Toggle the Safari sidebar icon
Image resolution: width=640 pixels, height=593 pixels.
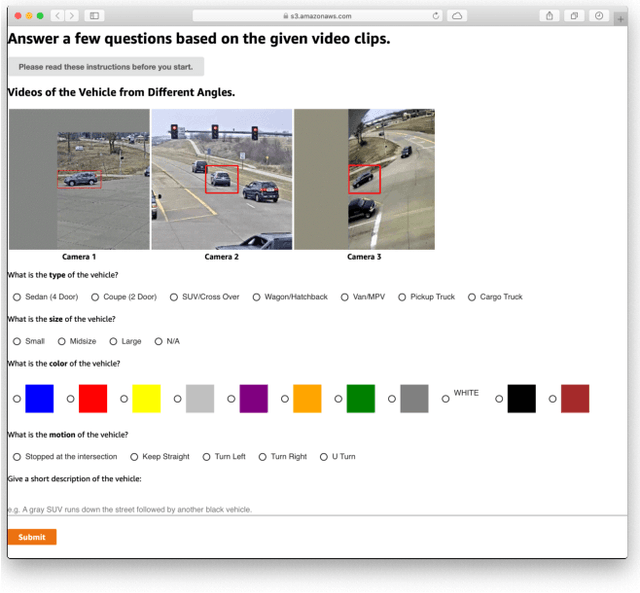[x=94, y=16]
